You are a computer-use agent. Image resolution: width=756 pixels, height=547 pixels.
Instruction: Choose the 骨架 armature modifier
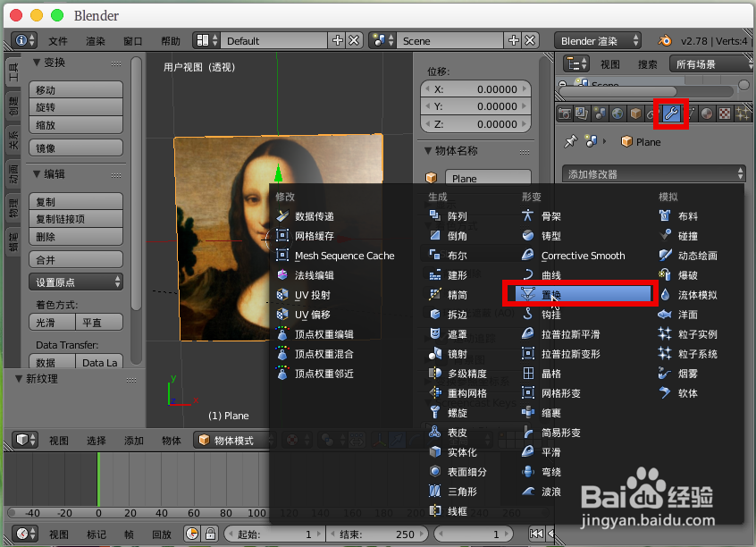click(542, 216)
